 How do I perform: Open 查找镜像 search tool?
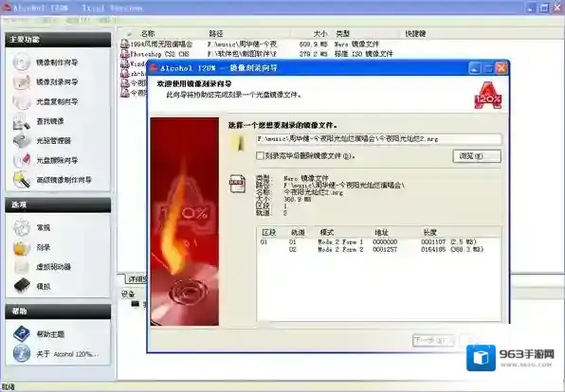[49, 121]
